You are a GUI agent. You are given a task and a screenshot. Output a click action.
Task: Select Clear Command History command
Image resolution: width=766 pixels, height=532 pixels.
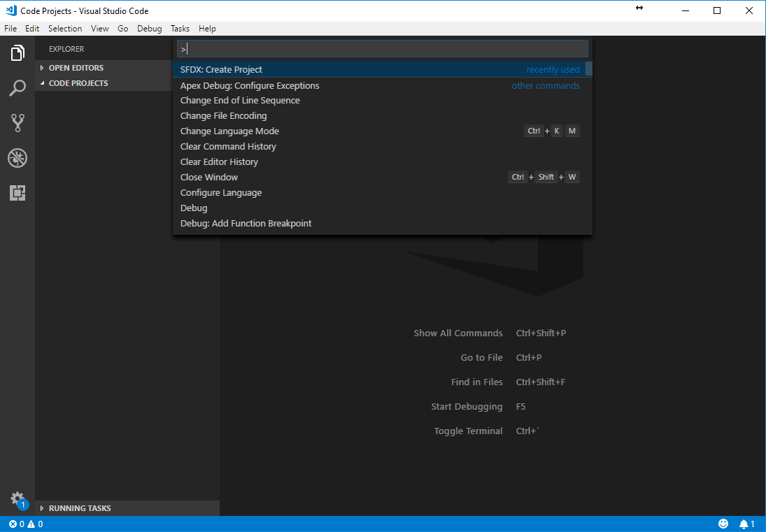[383, 146]
